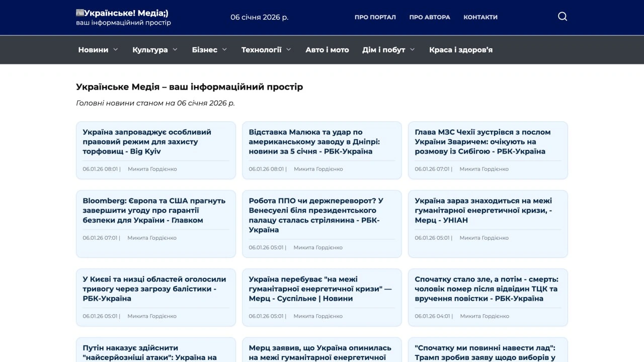
Task: Open the Культура menu item
Action: (150, 50)
